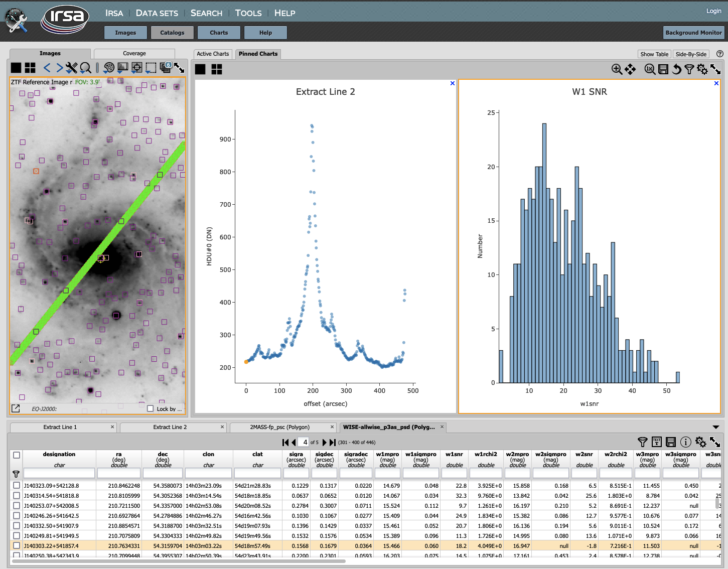Open the Tools menu
The height and width of the screenshot is (569, 728).
pyautogui.click(x=248, y=13)
